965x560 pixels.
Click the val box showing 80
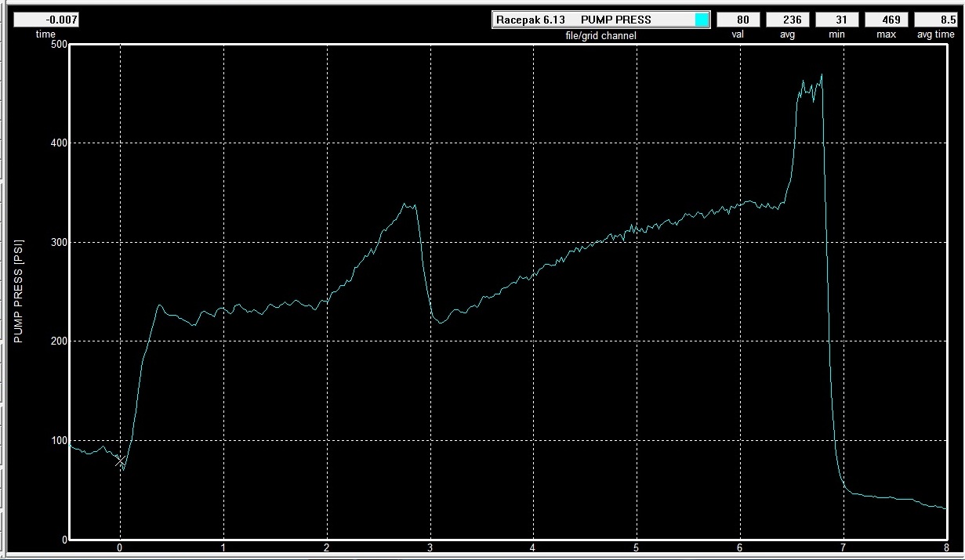click(738, 20)
